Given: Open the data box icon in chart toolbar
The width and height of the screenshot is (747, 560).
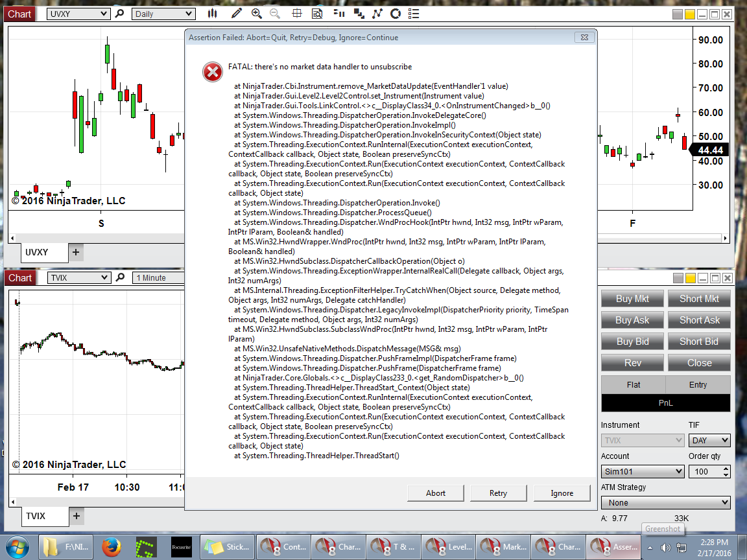Looking at the screenshot, I should pyautogui.click(x=317, y=14).
